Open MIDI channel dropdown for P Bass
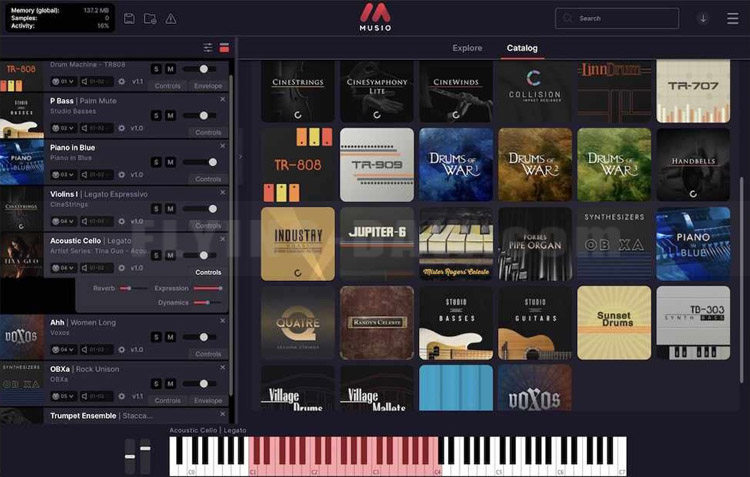Screen dimensions: 750x477 click(63, 128)
